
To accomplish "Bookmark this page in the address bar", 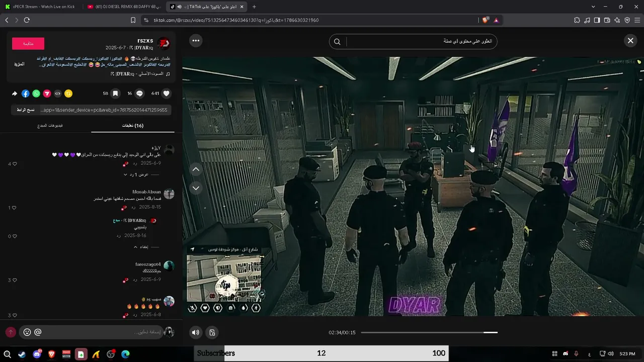I will coord(133,20).
